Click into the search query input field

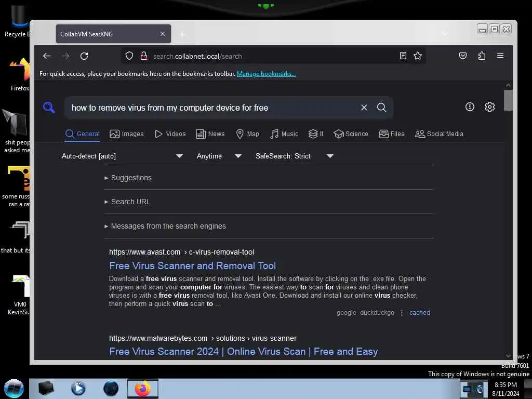pyautogui.click(x=212, y=108)
